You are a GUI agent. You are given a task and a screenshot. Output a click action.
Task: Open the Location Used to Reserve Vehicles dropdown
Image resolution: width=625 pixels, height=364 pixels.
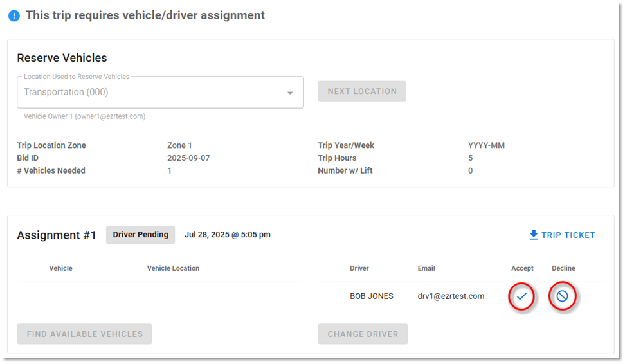(x=160, y=92)
